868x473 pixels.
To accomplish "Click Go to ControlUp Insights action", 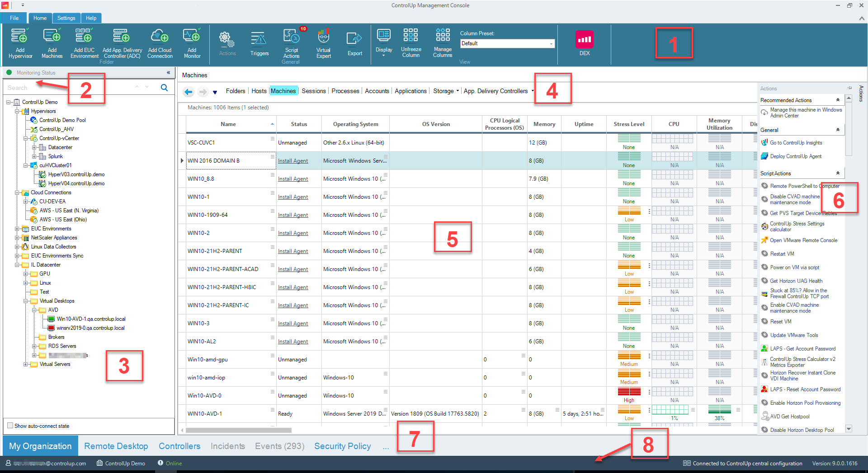I will (796, 143).
